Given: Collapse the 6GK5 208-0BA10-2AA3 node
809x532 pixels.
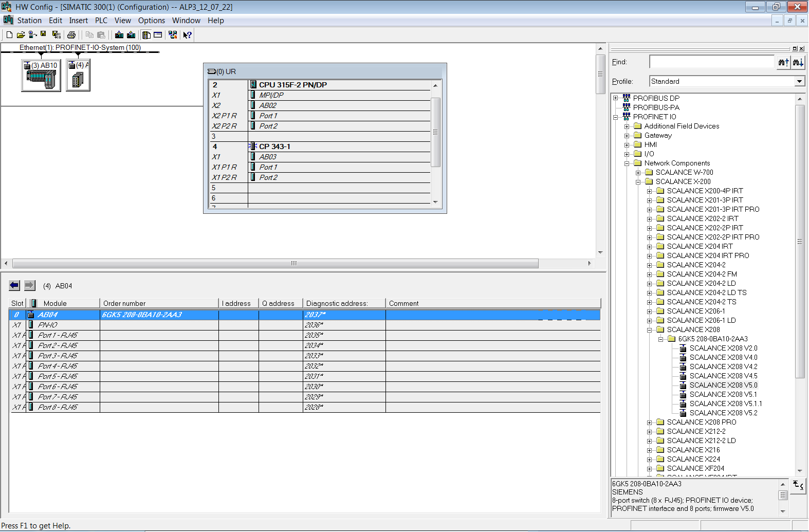Looking at the screenshot, I should (661, 339).
